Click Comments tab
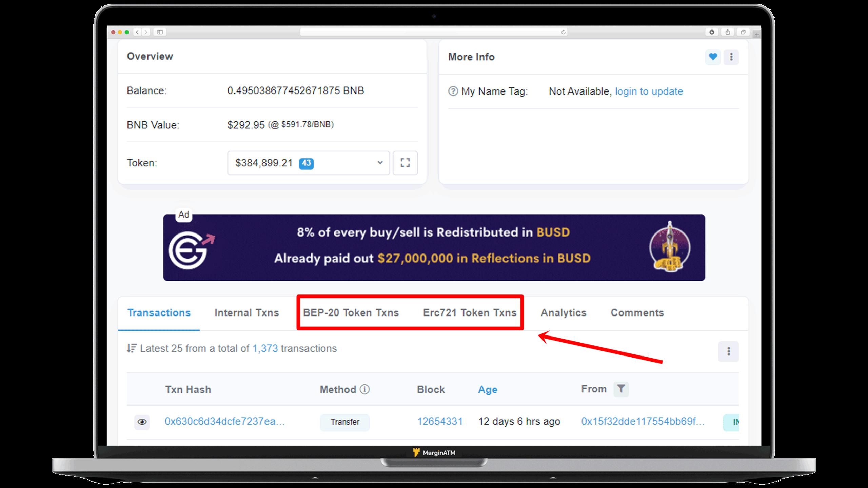This screenshot has height=488, width=868. pos(637,312)
